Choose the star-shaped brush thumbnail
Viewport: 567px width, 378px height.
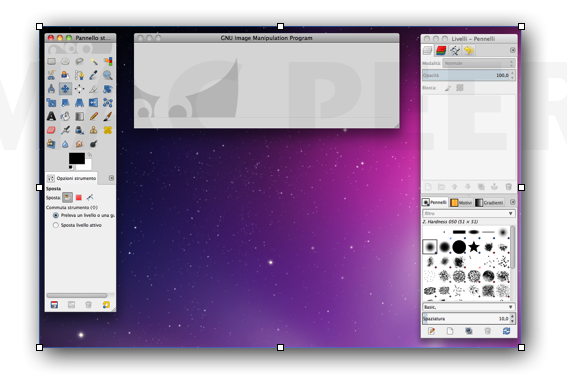point(474,247)
